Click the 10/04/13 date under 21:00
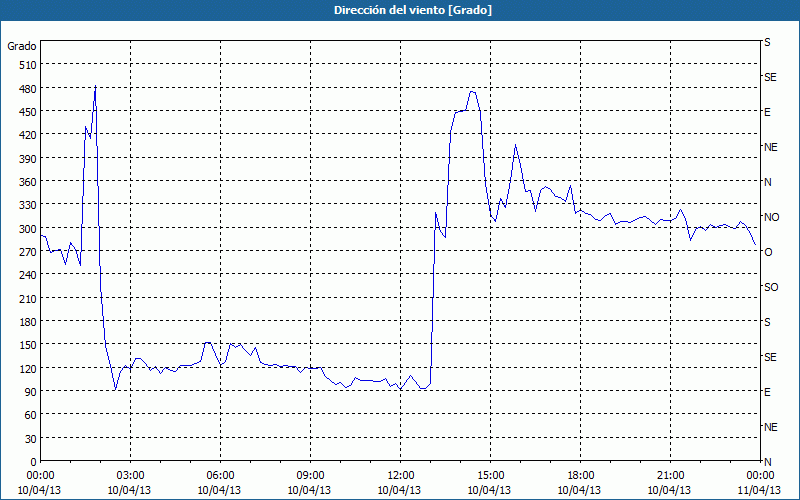 [669, 490]
